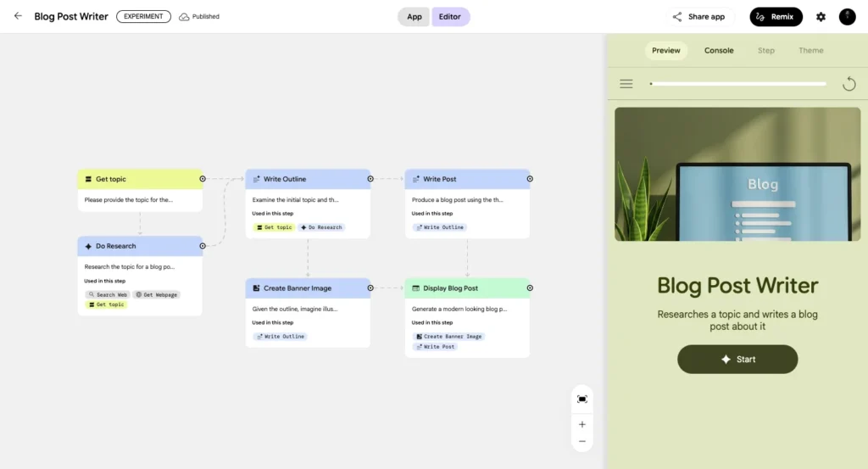This screenshot has width=868, height=469.
Task: Start the Blog Post Writer app
Action: point(737,360)
